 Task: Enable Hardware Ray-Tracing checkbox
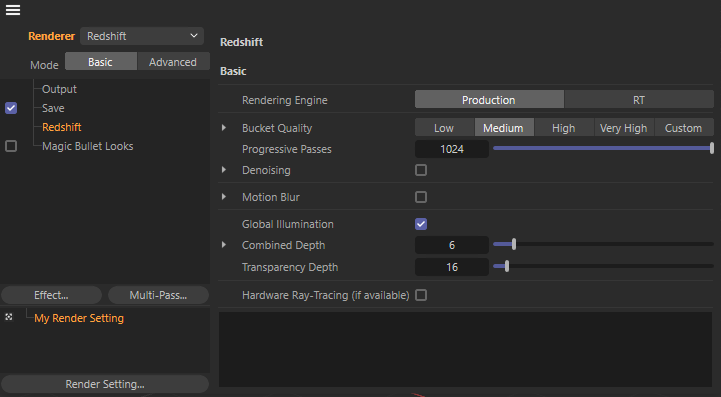[421, 295]
